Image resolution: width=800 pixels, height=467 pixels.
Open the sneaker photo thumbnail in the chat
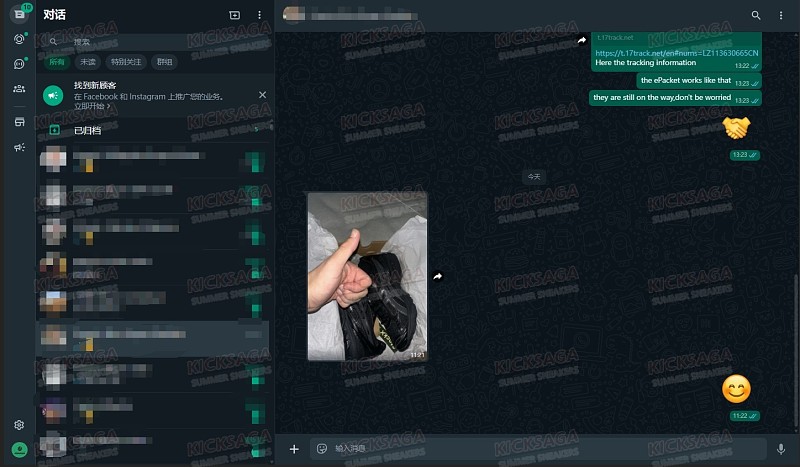point(367,276)
